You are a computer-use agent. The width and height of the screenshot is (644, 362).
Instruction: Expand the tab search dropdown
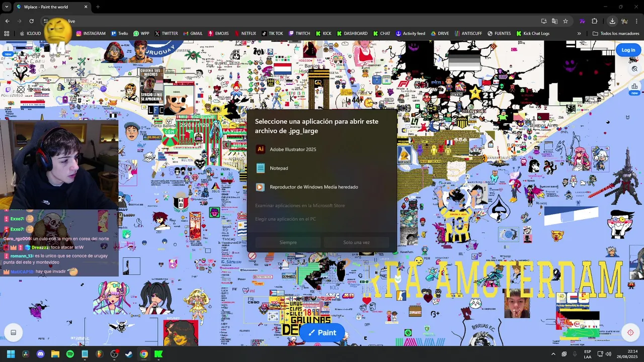6,7
